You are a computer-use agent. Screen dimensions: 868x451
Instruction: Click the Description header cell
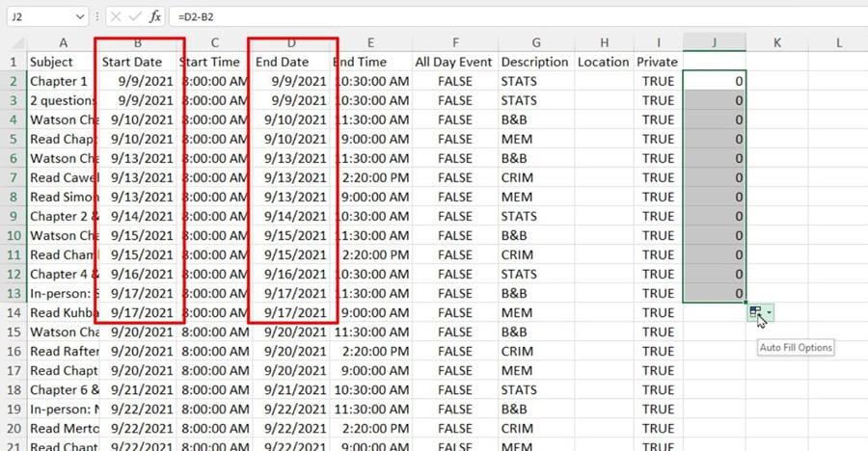click(536, 62)
